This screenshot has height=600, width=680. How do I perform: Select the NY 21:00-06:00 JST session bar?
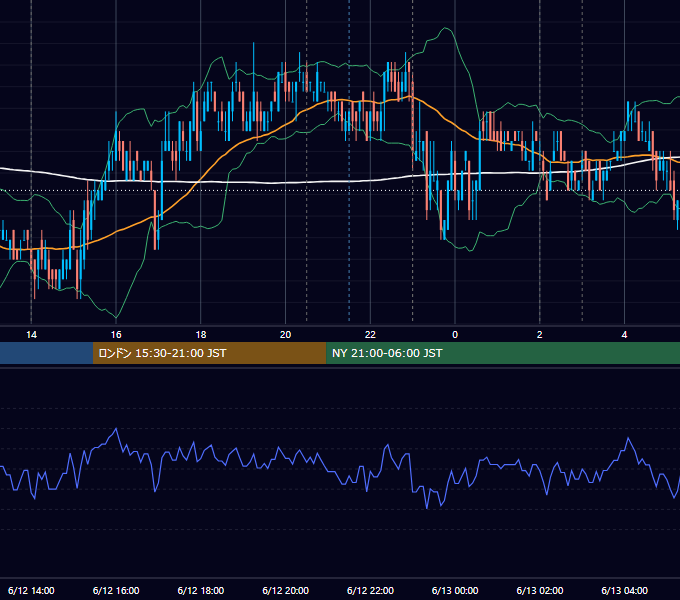[x=503, y=353]
